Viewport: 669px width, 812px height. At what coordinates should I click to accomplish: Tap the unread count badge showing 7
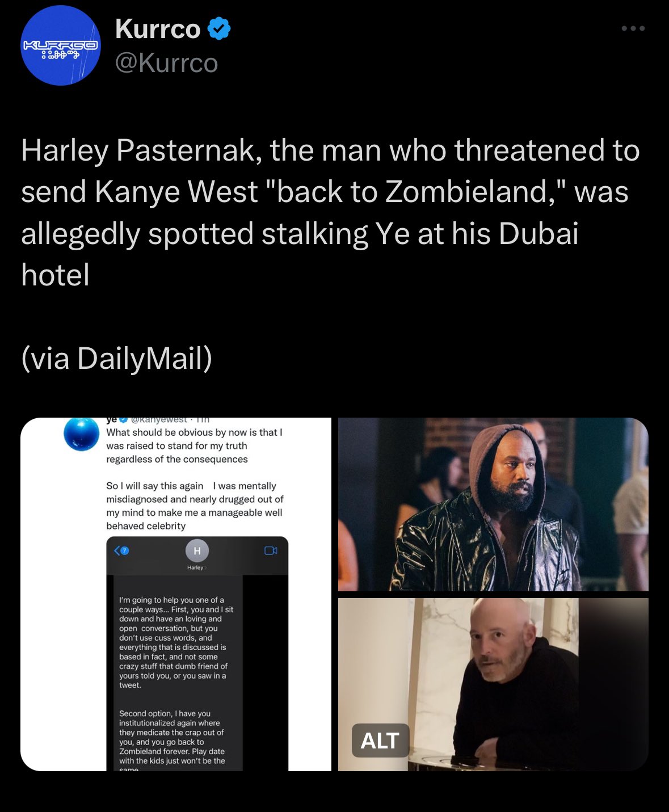(x=125, y=550)
